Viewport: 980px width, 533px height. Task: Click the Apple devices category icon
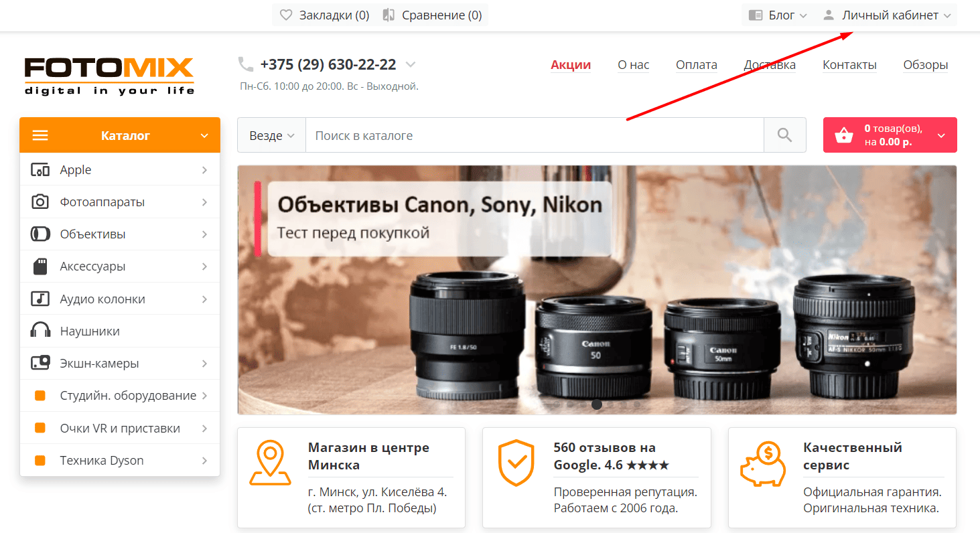point(40,170)
